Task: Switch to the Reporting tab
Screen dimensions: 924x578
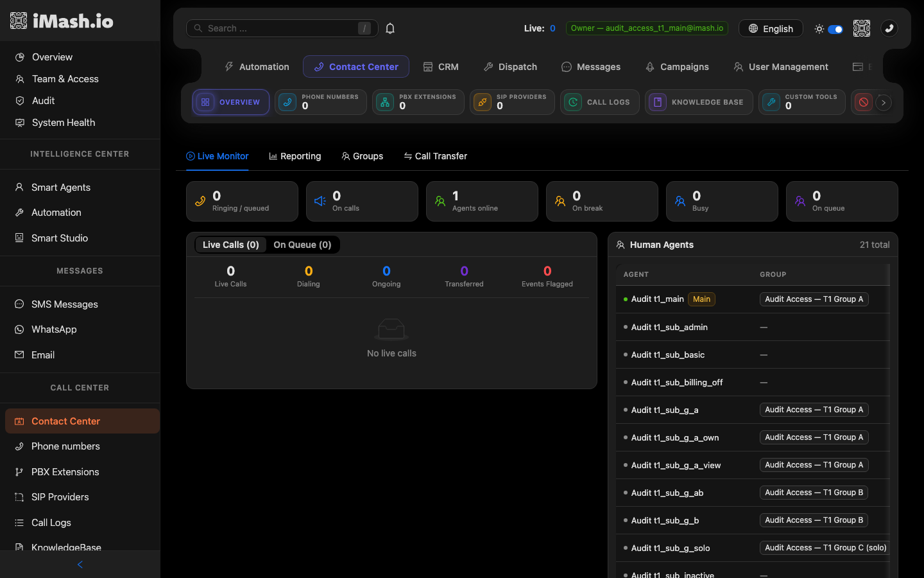Action: tap(295, 156)
